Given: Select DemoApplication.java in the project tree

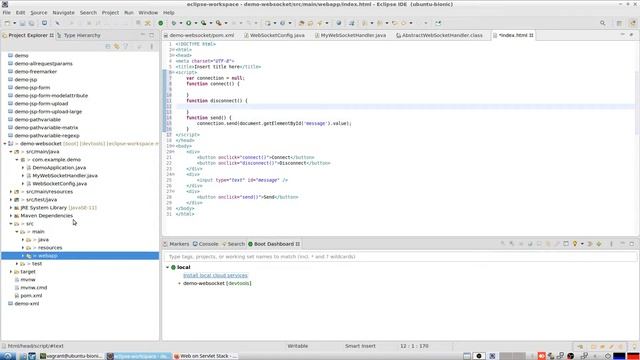Looking at the screenshot, I should coord(59,168).
